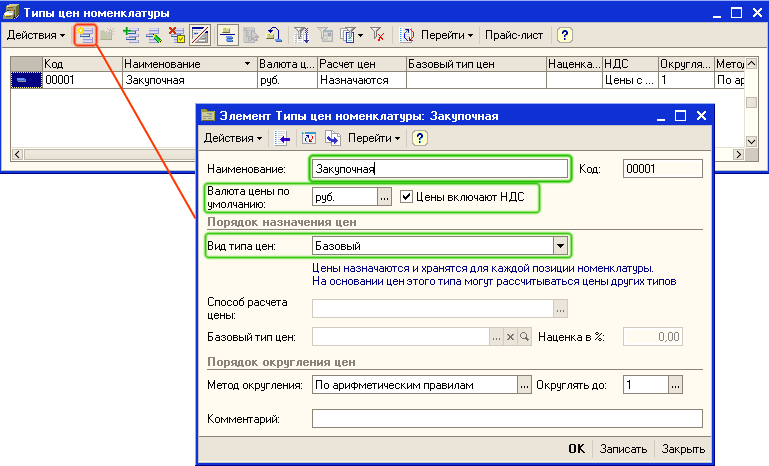Viewport: 769px width, 466px height.
Task: Open Действия menu in list window
Action: point(36,35)
